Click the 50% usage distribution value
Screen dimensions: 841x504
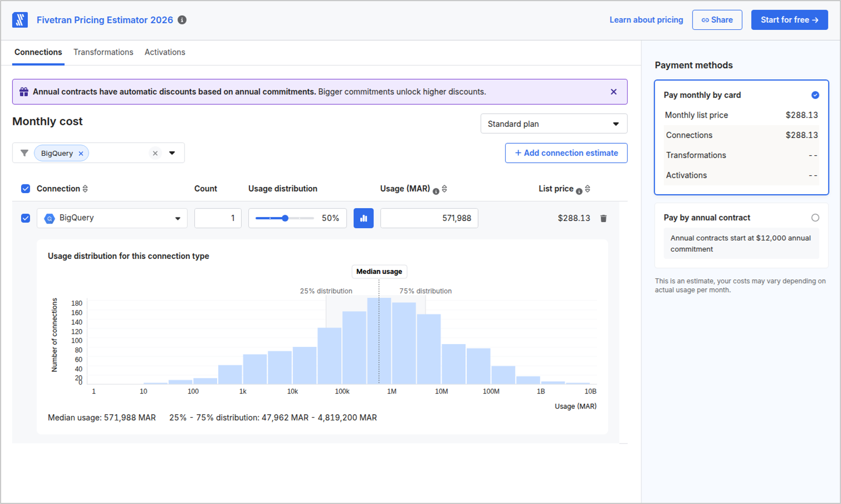coord(331,218)
